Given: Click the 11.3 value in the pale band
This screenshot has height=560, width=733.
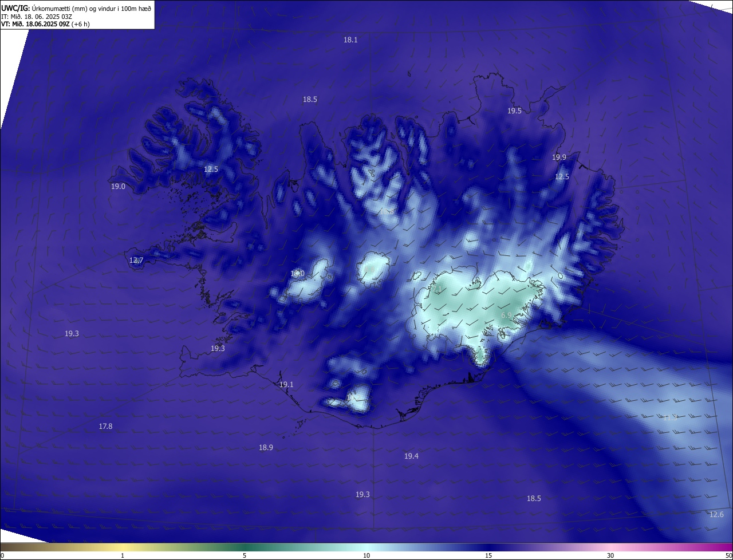Looking at the screenshot, I should click(669, 418).
